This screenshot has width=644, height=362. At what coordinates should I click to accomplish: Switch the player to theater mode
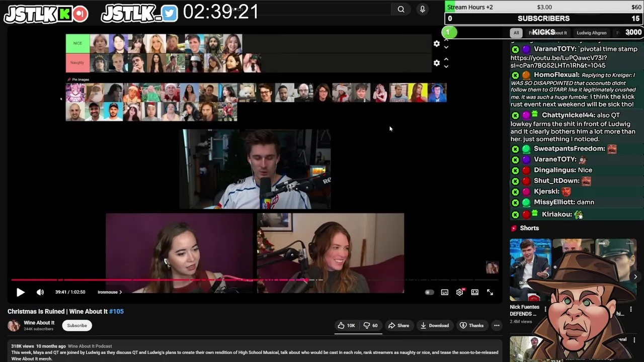[475, 292]
